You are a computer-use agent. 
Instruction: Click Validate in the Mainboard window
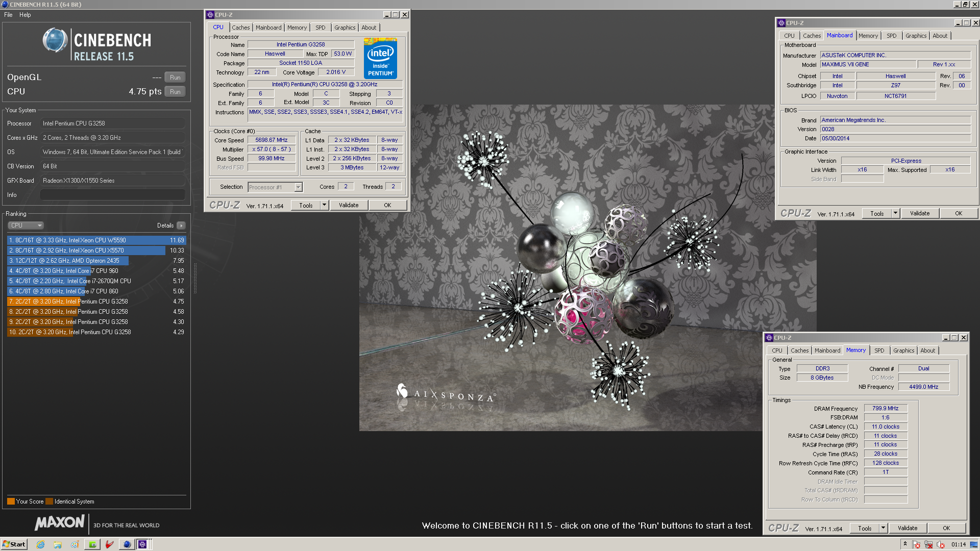tap(920, 213)
